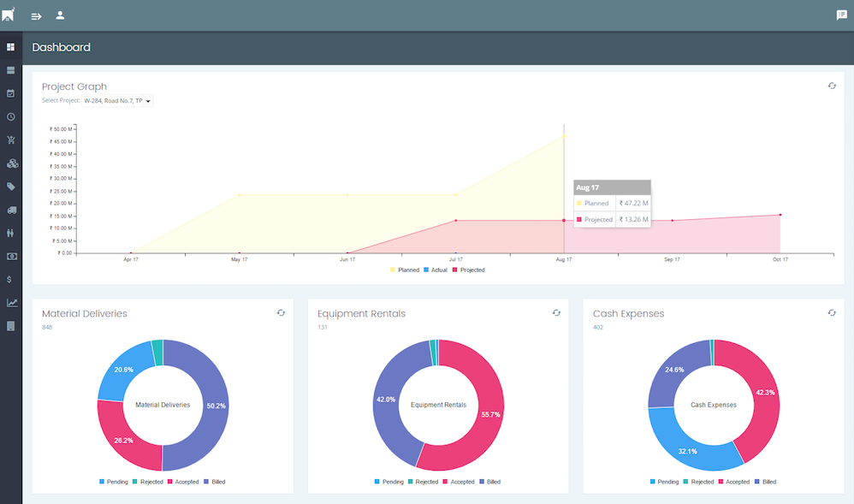Click the user profile icon in top bar
The image size is (854, 504).
point(60,15)
